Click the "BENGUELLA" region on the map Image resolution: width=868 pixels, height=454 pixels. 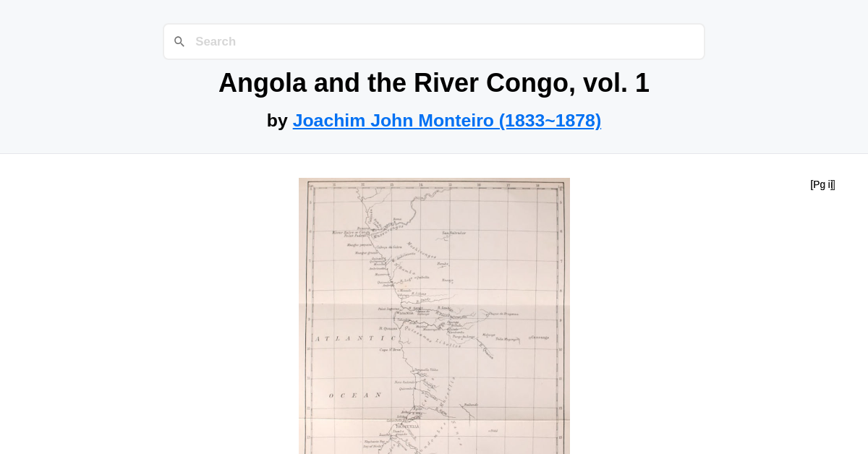click(x=409, y=425)
